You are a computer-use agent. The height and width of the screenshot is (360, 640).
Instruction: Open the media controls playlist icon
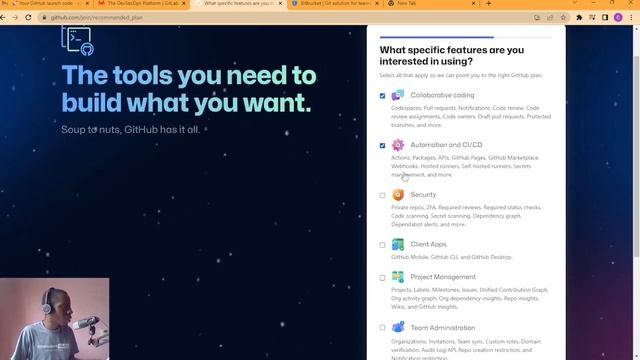(x=592, y=18)
